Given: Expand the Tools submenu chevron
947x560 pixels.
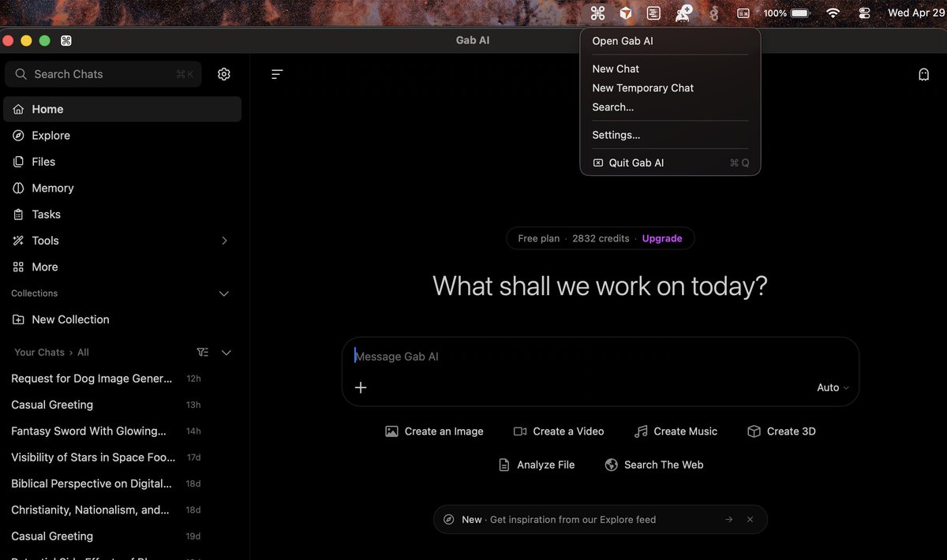Looking at the screenshot, I should pyautogui.click(x=224, y=241).
